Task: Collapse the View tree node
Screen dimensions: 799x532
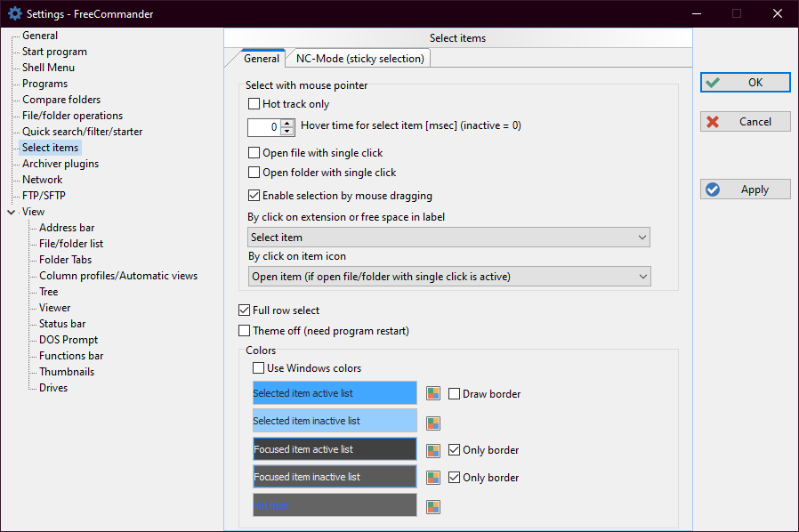Action: (x=11, y=212)
